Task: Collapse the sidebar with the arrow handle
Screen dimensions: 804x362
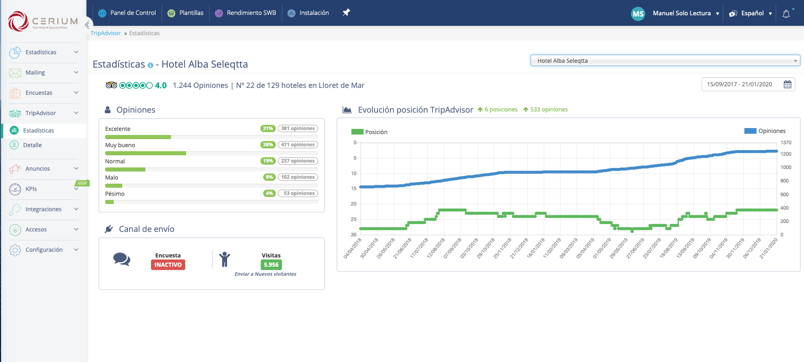Action: click(x=88, y=24)
